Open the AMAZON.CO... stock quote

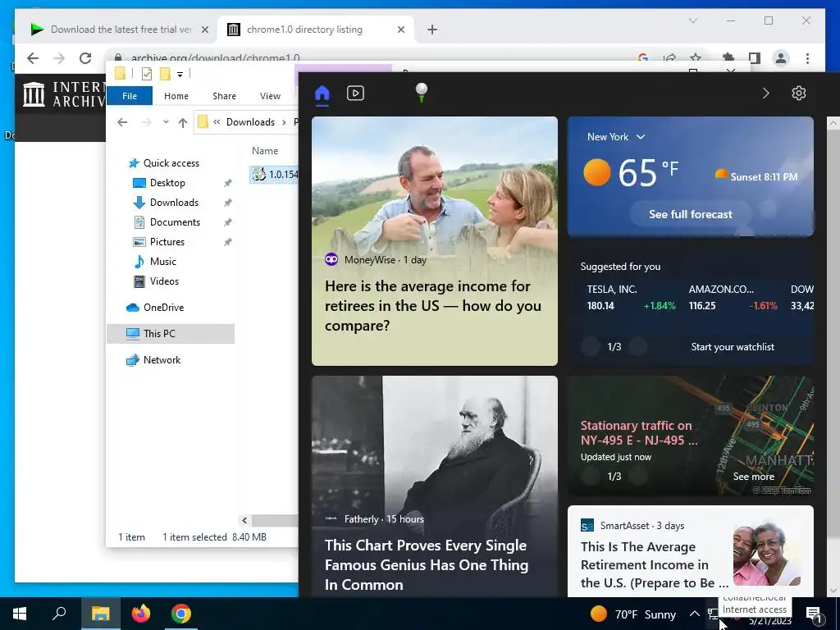733,297
